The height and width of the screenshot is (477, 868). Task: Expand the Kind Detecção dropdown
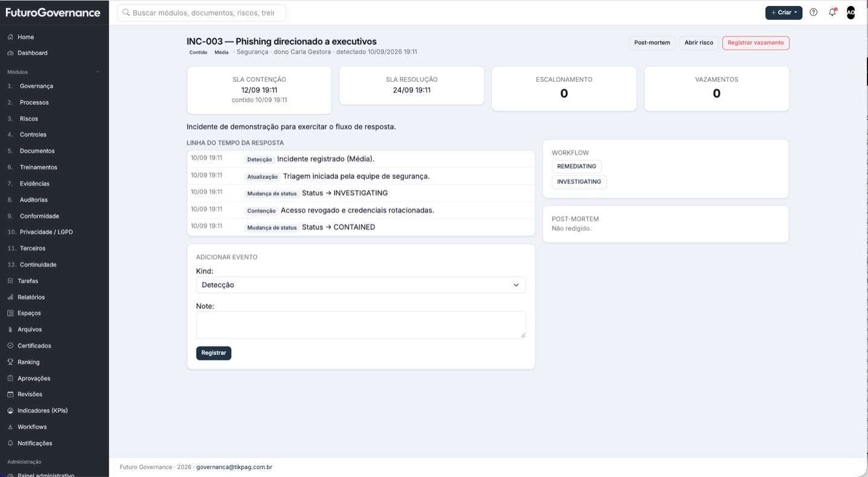click(x=361, y=285)
